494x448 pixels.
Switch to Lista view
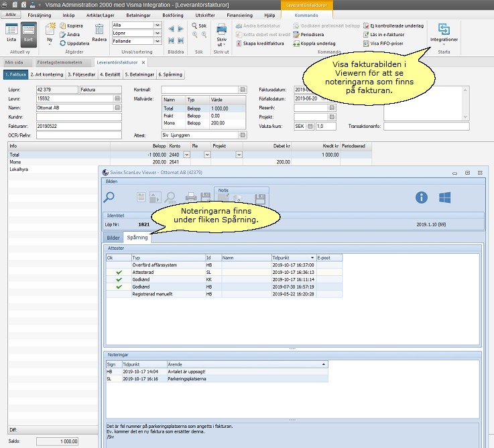click(11, 33)
